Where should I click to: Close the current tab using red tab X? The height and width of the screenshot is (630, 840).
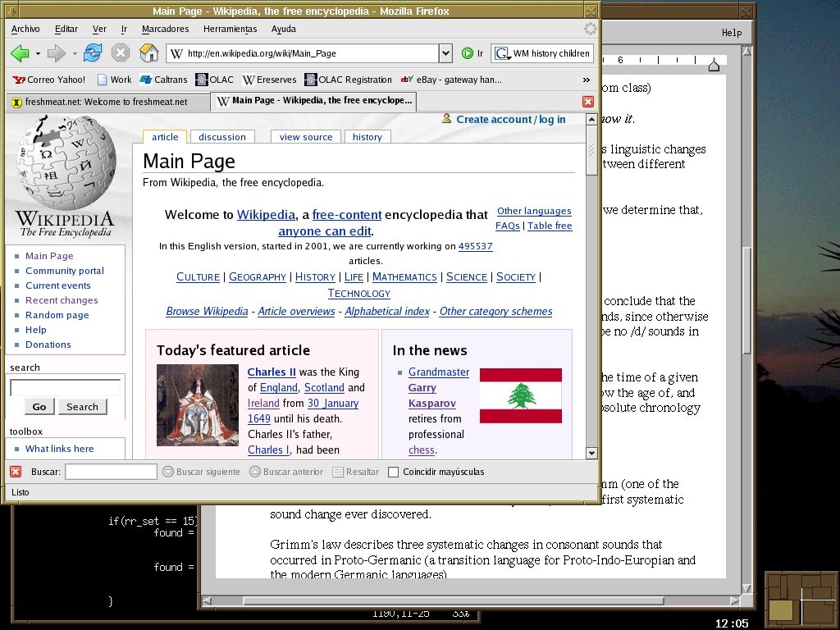[x=588, y=102]
